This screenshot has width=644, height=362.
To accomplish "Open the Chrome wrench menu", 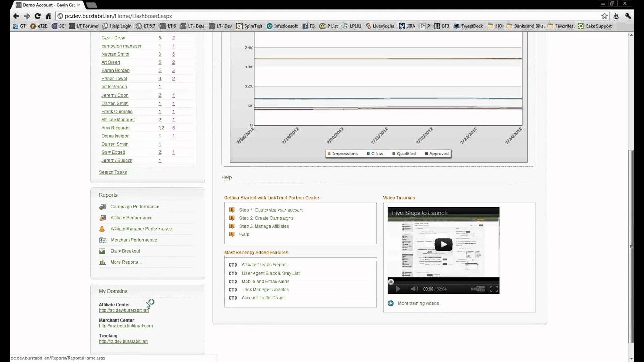I will tap(628, 16).
